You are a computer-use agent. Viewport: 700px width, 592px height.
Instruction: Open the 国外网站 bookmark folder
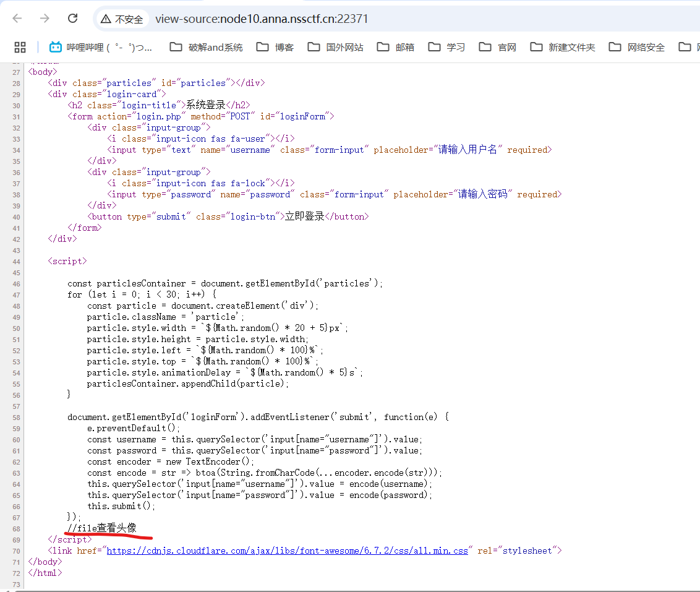pos(336,48)
